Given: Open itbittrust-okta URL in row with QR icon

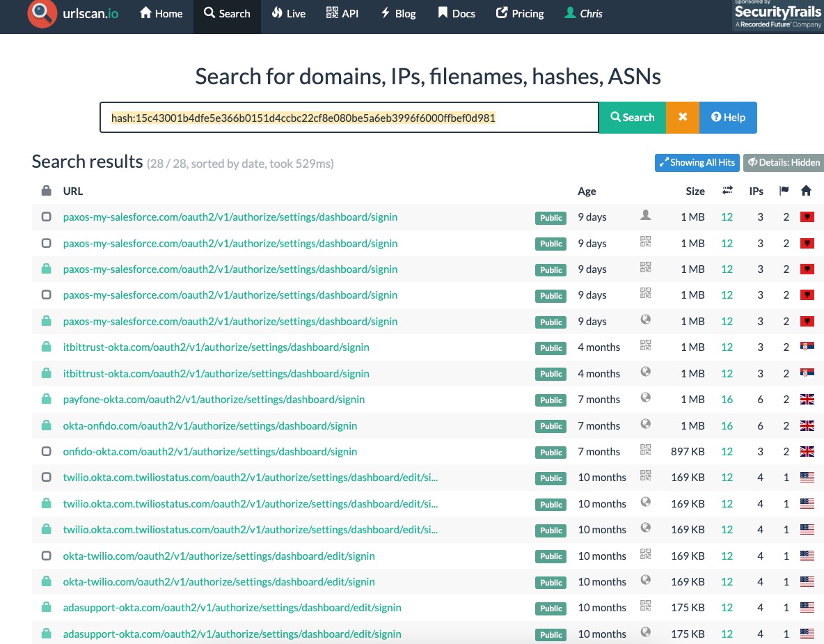Looking at the screenshot, I should 216,347.
